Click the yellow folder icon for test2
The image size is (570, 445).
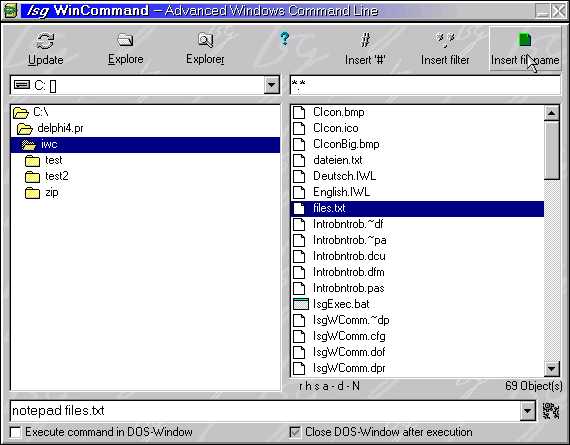(x=32, y=177)
